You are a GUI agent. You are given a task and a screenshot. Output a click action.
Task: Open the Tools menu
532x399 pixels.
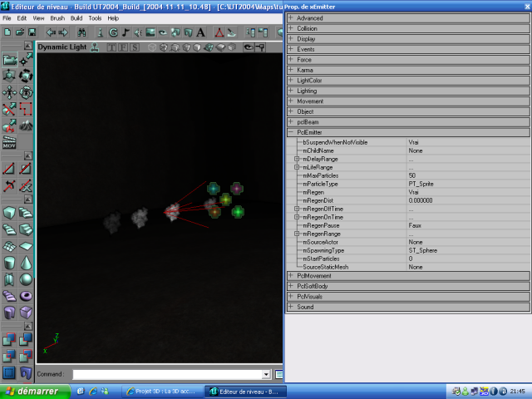click(95, 17)
